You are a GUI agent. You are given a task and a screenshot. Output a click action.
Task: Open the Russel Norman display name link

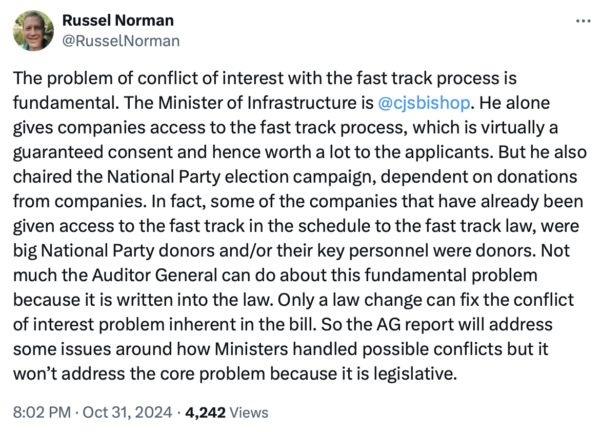pyautogui.click(x=117, y=22)
